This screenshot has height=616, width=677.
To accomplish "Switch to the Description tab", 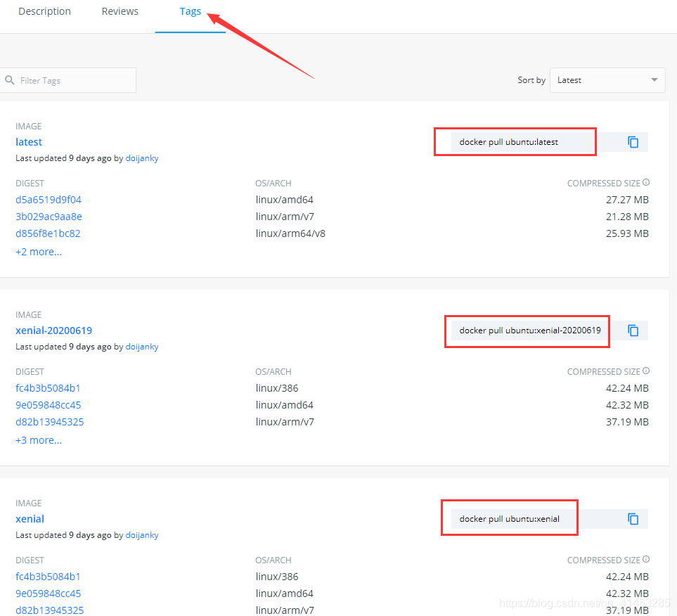I will [44, 11].
